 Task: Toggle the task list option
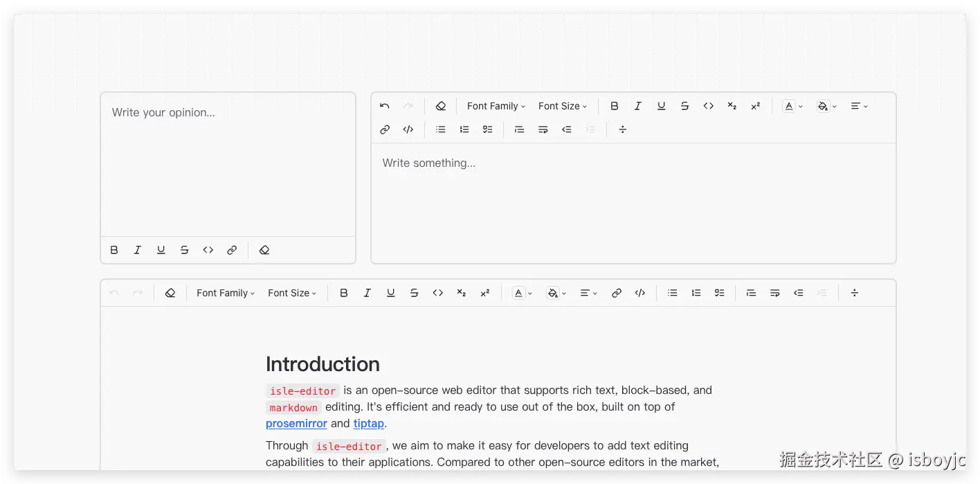487,129
